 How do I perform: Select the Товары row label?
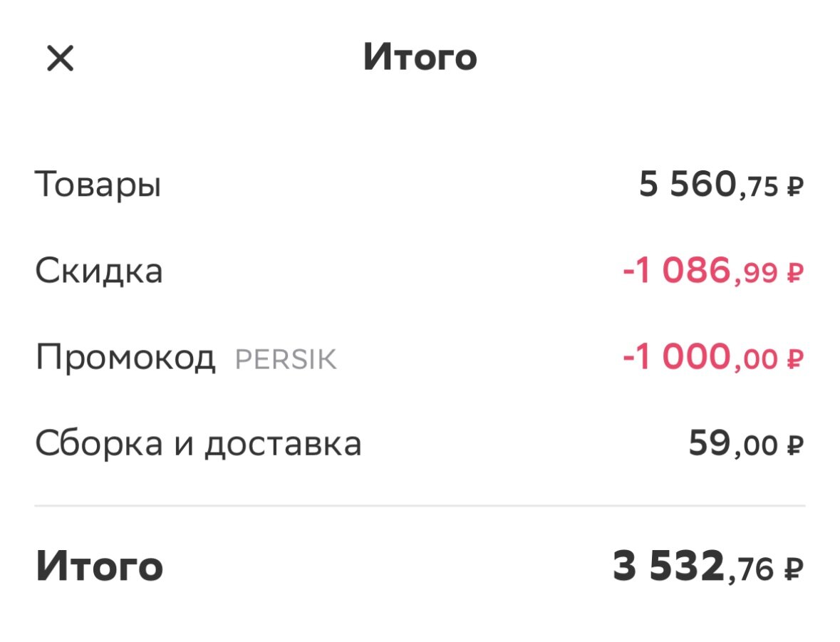(98, 185)
